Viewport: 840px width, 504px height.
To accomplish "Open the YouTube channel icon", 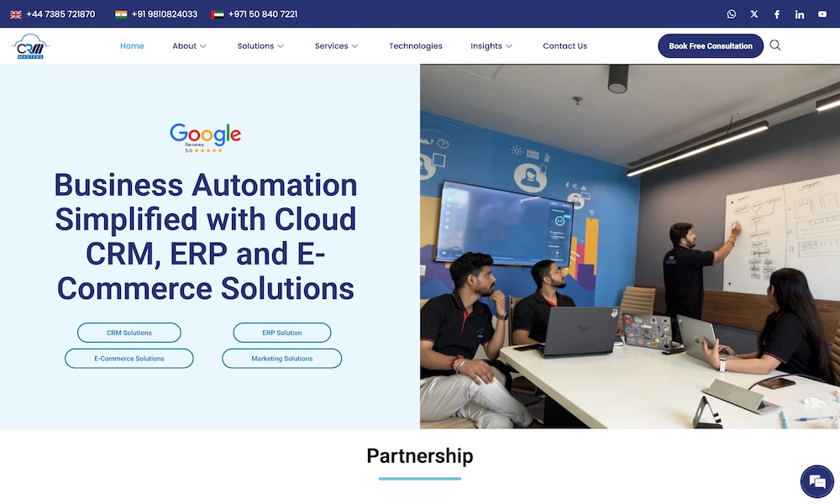I will pos(822,14).
